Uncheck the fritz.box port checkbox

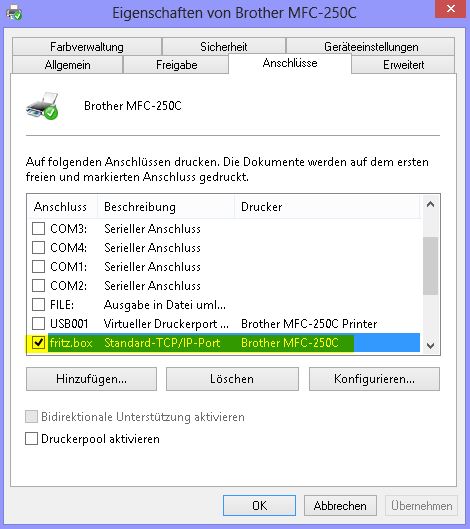tap(38, 342)
